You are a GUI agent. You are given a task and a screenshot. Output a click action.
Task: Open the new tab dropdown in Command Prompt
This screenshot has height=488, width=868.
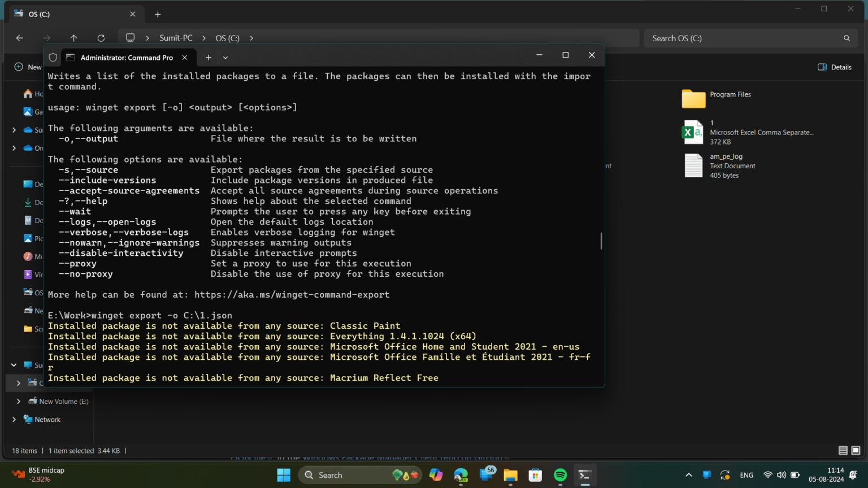click(225, 57)
